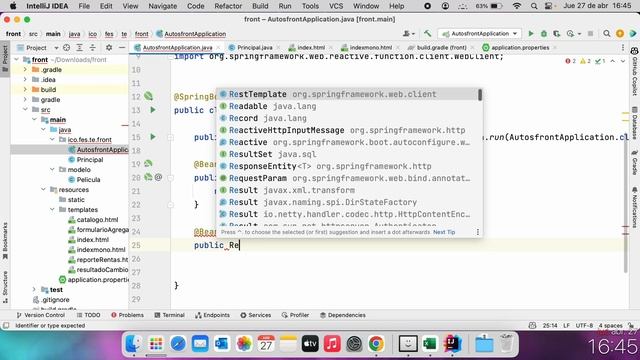This screenshot has height=360, width=640.
Task: Click the 25:14 cursor position indicator
Action: click(x=550, y=325)
